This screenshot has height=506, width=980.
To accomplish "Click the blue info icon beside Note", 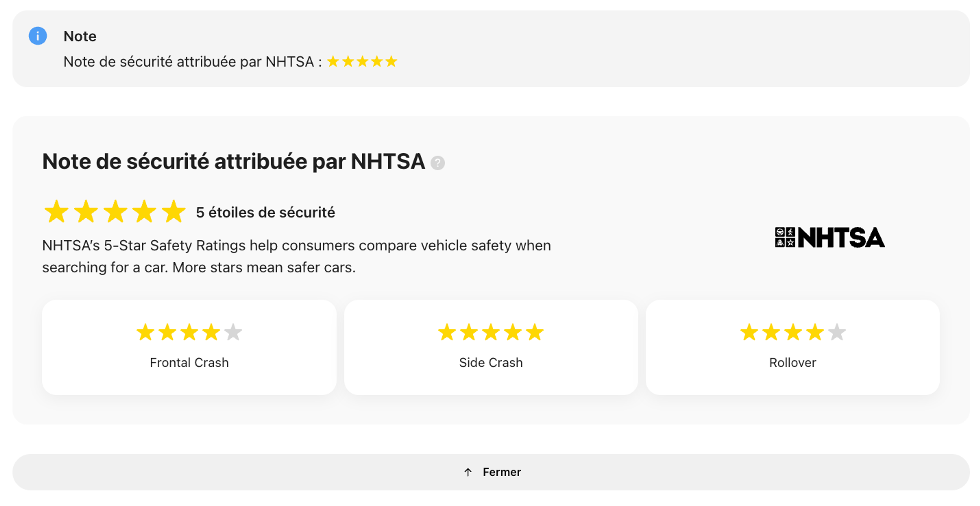I will click(x=38, y=36).
